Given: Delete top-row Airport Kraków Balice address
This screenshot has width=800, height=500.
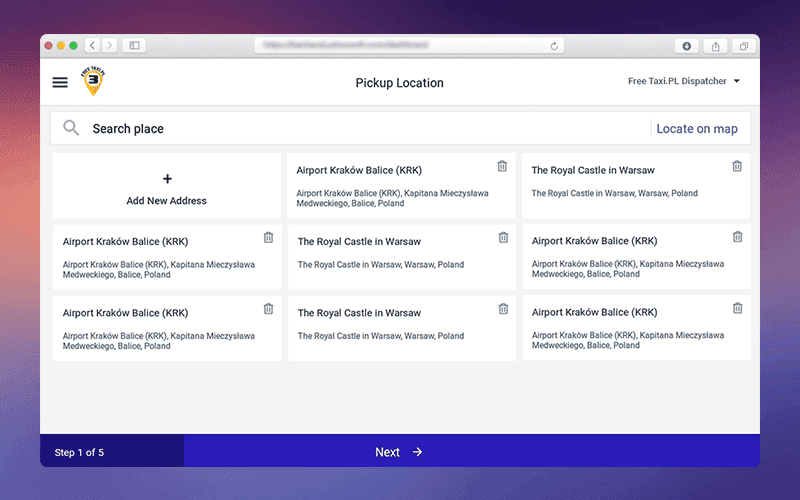Looking at the screenshot, I should coord(502,166).
